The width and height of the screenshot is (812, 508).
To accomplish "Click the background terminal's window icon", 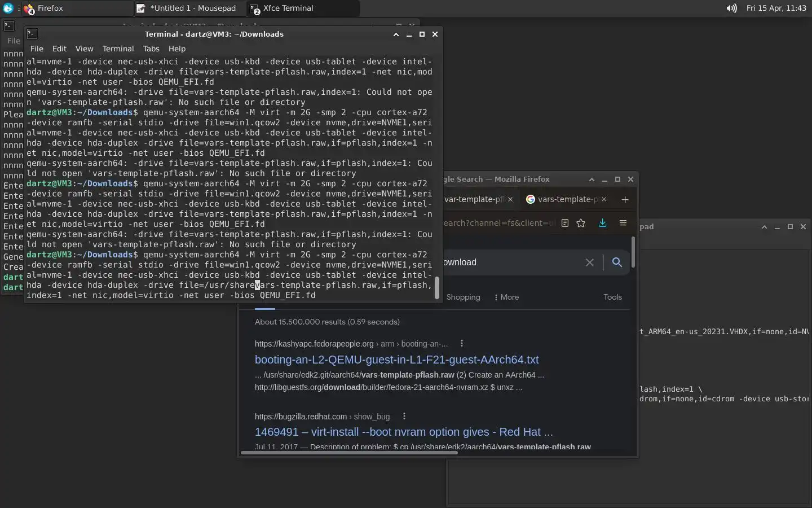I will click(x=8, y=25).
